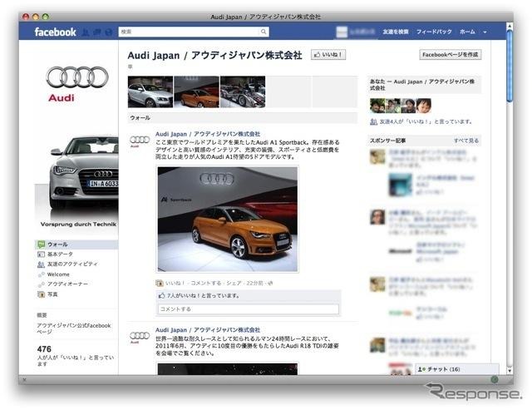Click the 476 likes count

(x=44, y=349)
